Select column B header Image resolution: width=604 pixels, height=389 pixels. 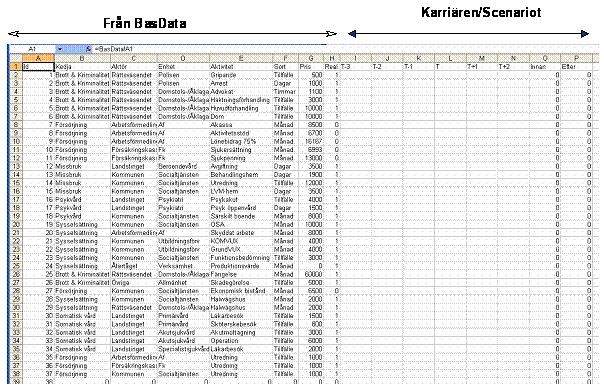[82, 58]
